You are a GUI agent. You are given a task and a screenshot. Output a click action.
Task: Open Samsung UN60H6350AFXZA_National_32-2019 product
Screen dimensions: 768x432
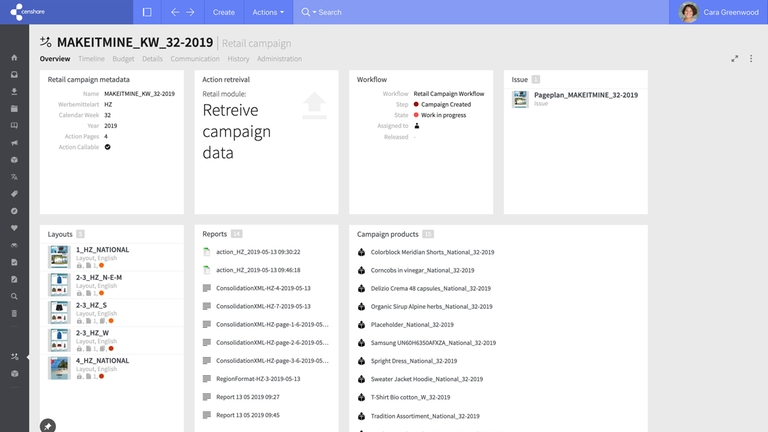coord(433,343)
